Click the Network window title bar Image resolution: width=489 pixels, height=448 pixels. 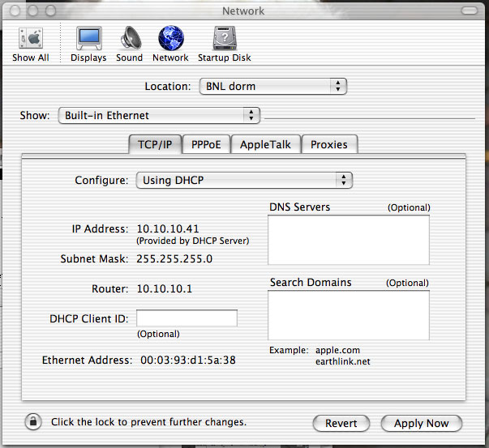pos(243,11)
